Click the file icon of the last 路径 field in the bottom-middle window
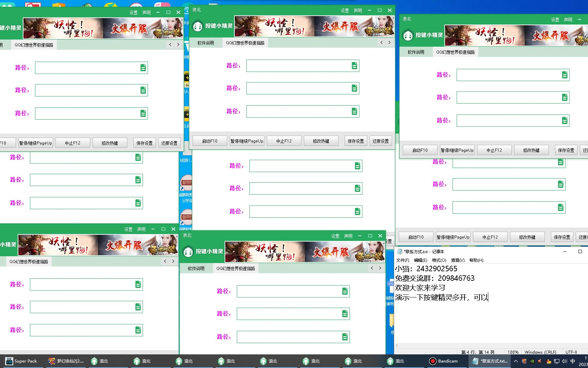This screenshot has height=368, width=588. 345,337
